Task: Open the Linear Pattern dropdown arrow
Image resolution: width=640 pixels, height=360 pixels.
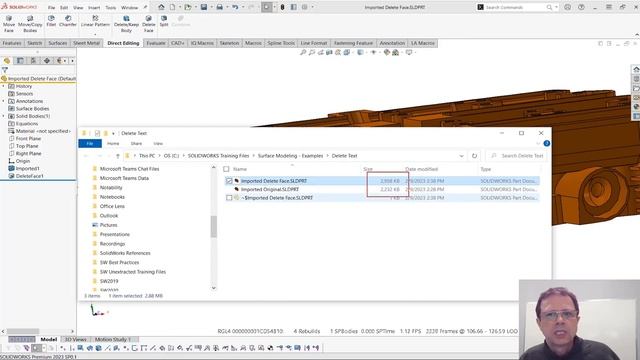Action: point(95,34)
